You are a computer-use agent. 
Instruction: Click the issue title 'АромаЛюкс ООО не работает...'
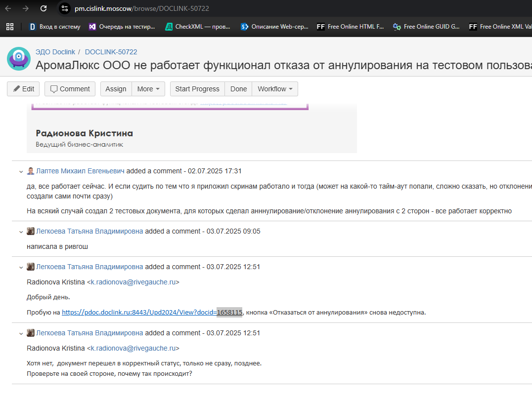point(284,65)
